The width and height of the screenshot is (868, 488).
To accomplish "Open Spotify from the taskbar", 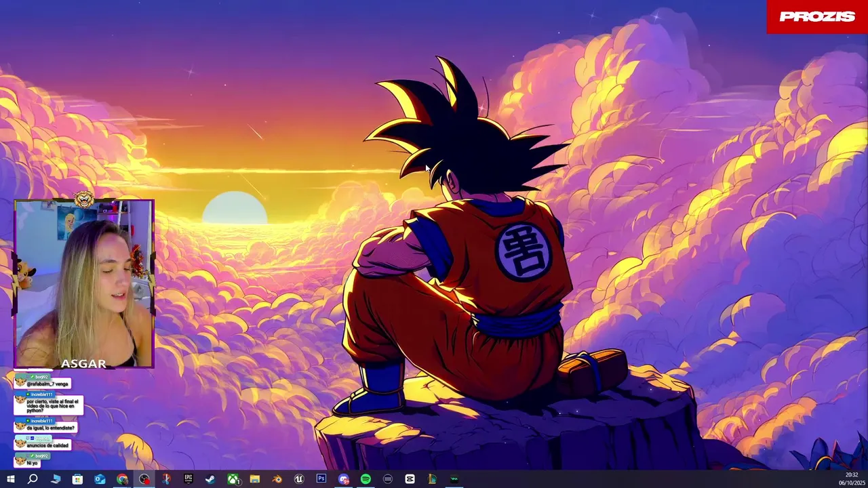I will click(x=366, y=479).
